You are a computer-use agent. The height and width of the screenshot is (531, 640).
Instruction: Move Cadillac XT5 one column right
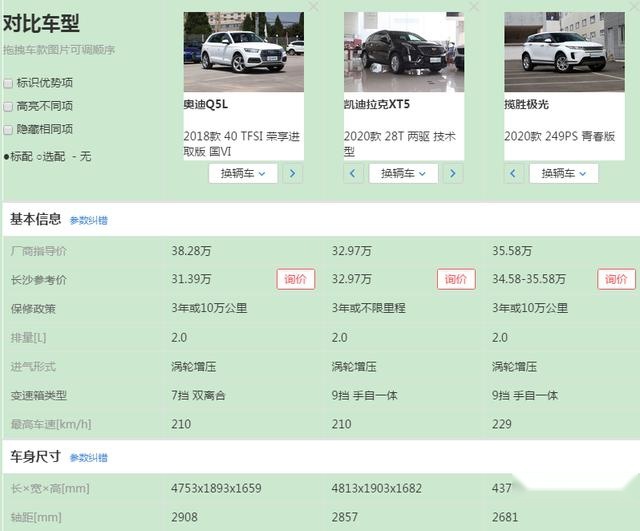[x=453, y=173]
